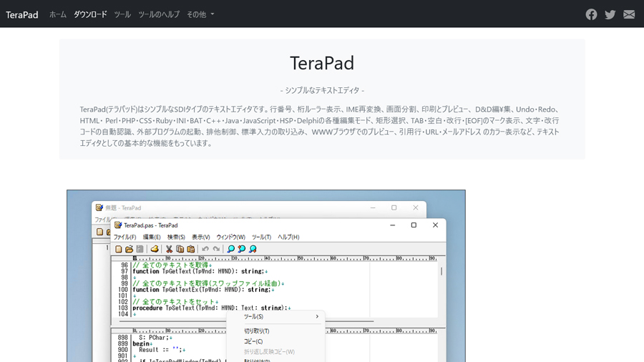Open the Facebook share icon
Screen dimensions: 644x362
pos(591,14)
